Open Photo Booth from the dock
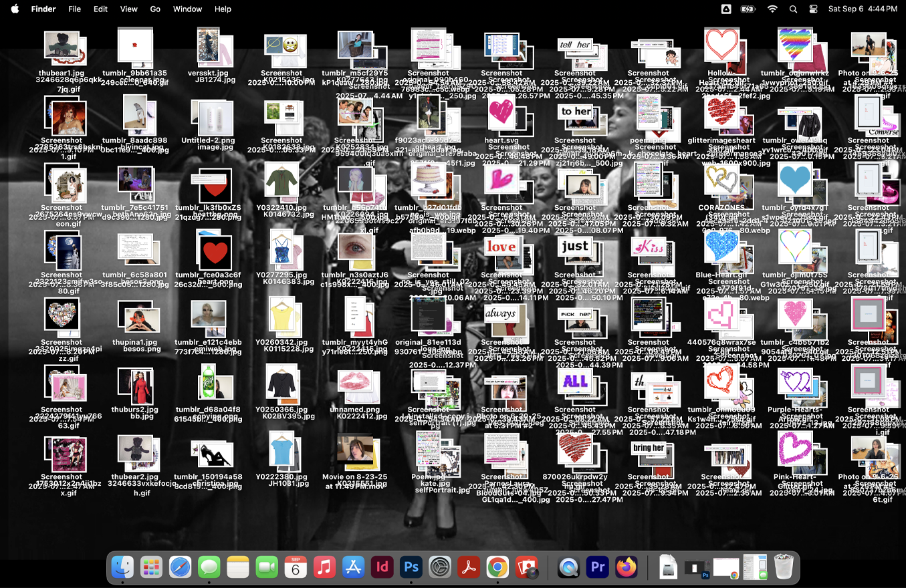This screenshot has width=906, height=588. pyautogui.click(x=526, y=568)
